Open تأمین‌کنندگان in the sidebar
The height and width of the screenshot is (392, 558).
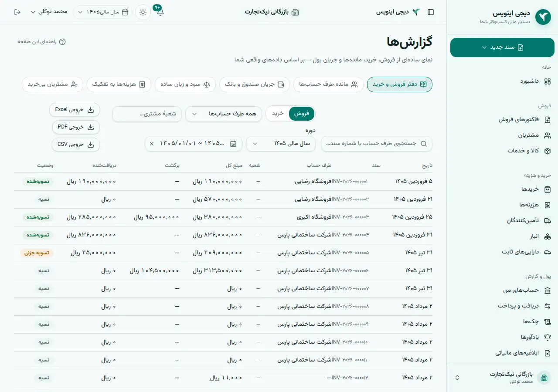502,220
